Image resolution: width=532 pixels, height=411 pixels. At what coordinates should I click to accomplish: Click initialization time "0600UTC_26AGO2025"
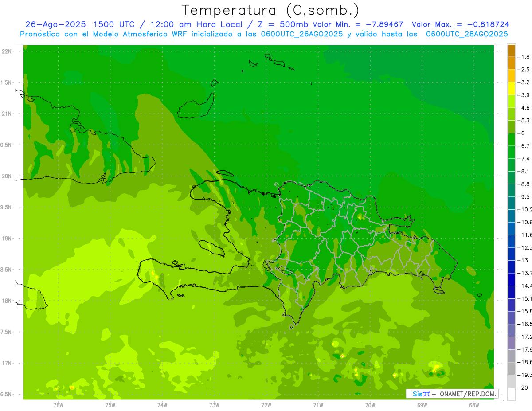coord(301,34)
